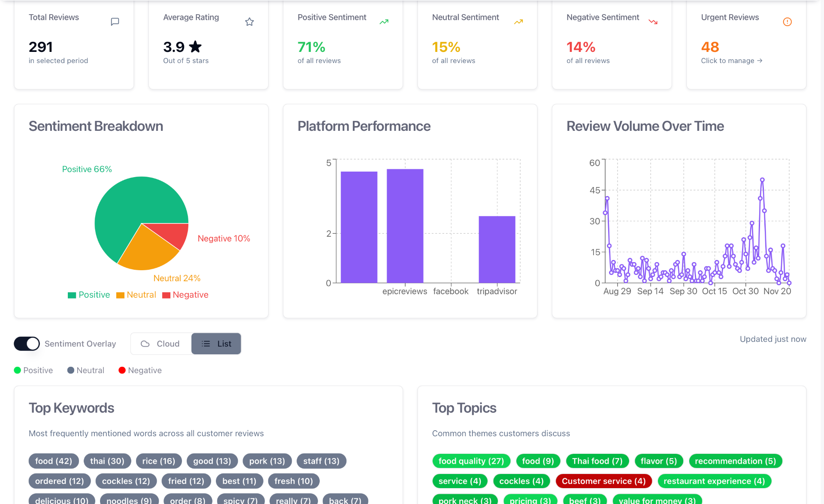This screenshot has width=824, height=504.
Task: Click the cloud icon next to Cloud view option
Action: 146,344
